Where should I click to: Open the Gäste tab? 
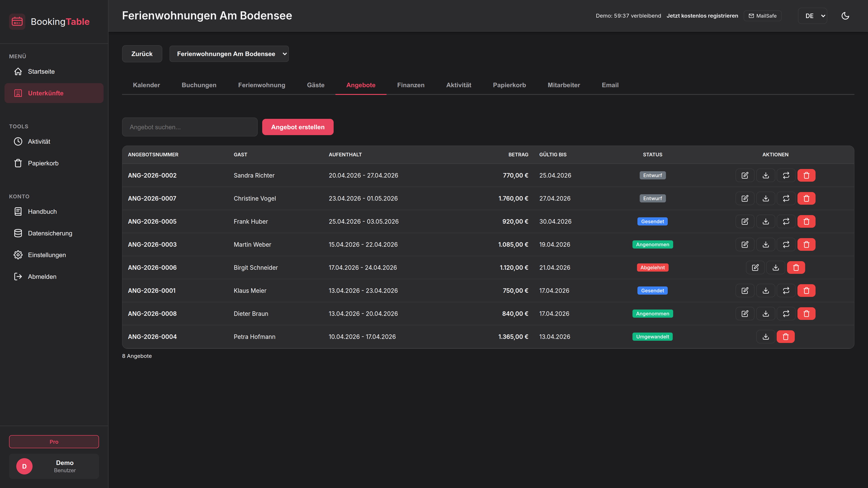click(316, 85)
